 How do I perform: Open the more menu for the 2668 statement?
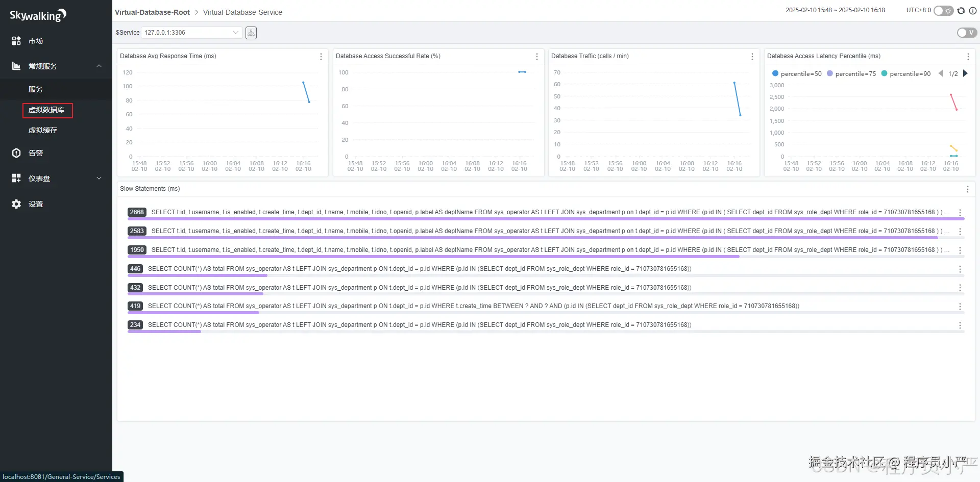(960, 213)
